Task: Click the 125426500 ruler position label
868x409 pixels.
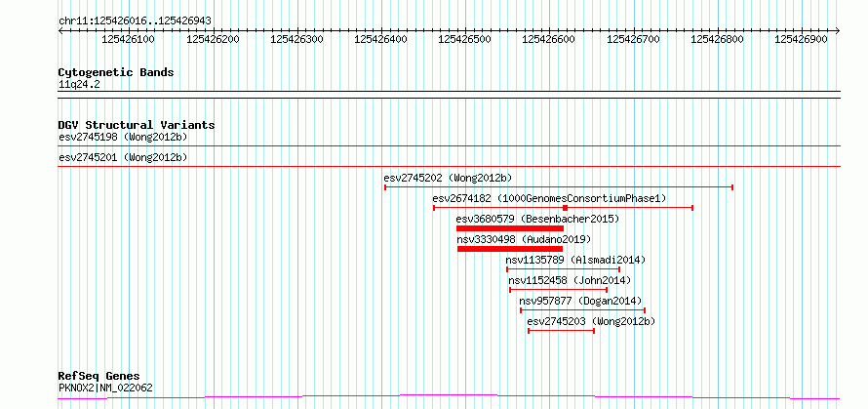Action: coord(464,39)
